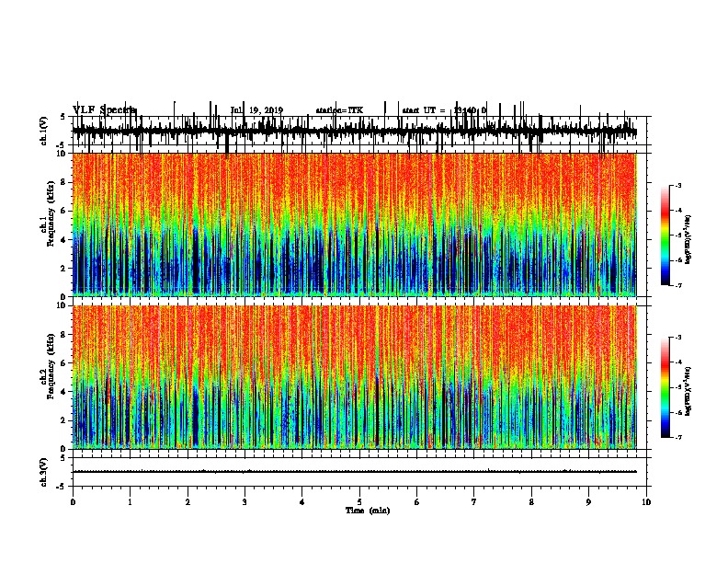The width and height of the screenshot is (728, 563).
Task: Click the ch.2 color bar PSD unit label
Action: (688, 391)
